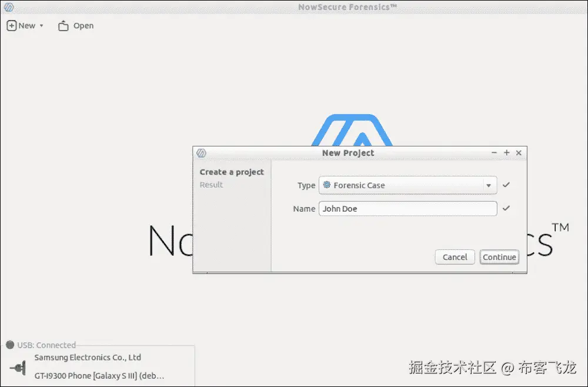This screenshot has width=588, height=387.
Task: Close the New Project dialog
Action: pos(519,153)
